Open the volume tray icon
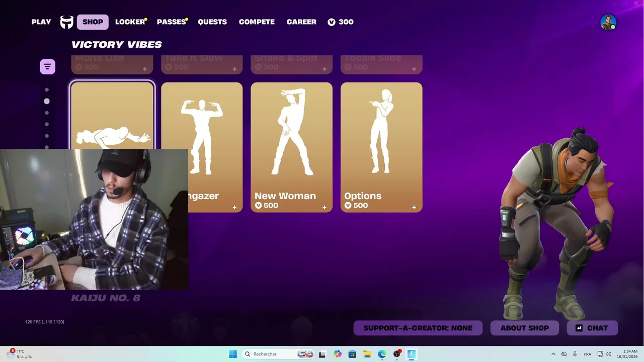This screenshot has height=362, width=644. (x=608, y=354)
